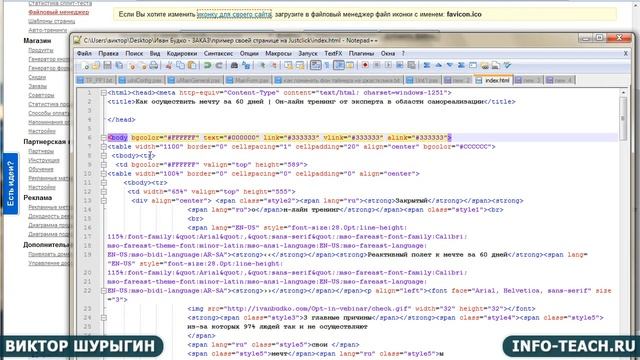Start macro recording with red dot

(x=365, y=65)
